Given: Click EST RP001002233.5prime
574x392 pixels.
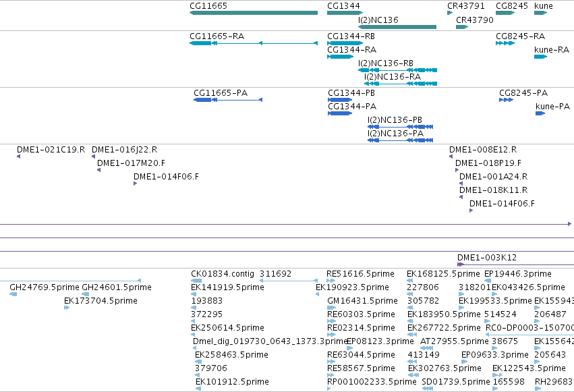Looking at the screenshot, I should pyautogui.click(x=372, y=382).
